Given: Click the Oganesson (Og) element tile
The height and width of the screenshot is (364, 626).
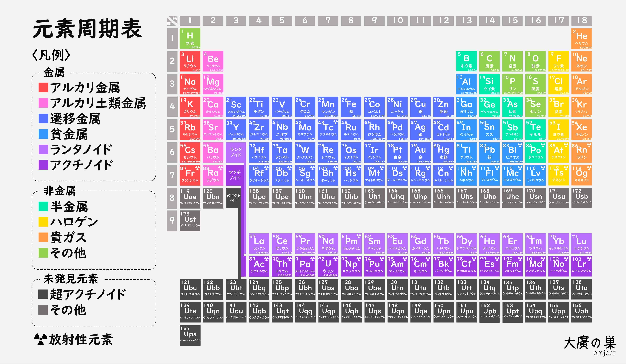Looking at the screenshot, I should (581, 175).
